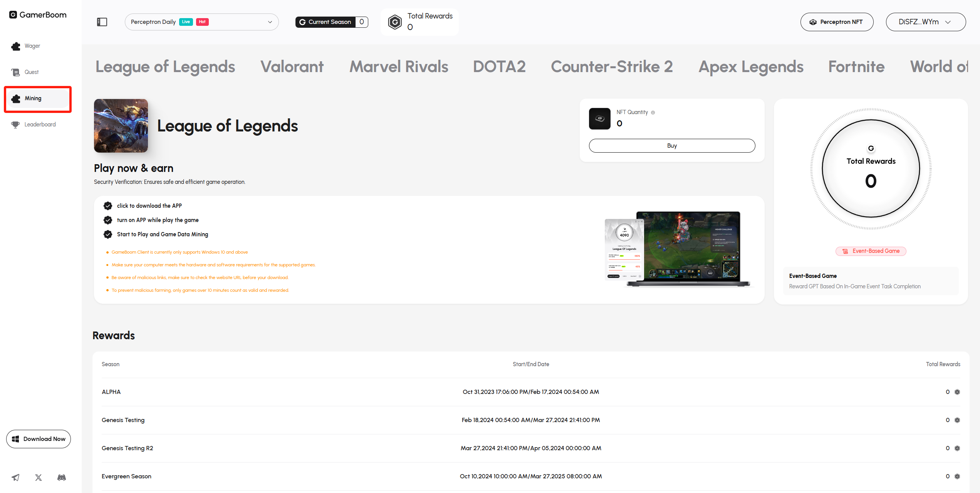The height and width of the screenshot is (493, 980).
Task: Click the Reward GPT description text
Action: click(x=855, y=286)
